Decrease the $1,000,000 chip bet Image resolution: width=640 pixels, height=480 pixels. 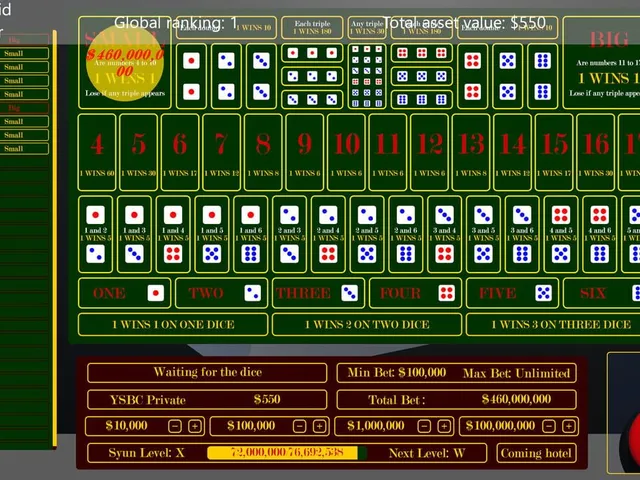pos(424,427)
